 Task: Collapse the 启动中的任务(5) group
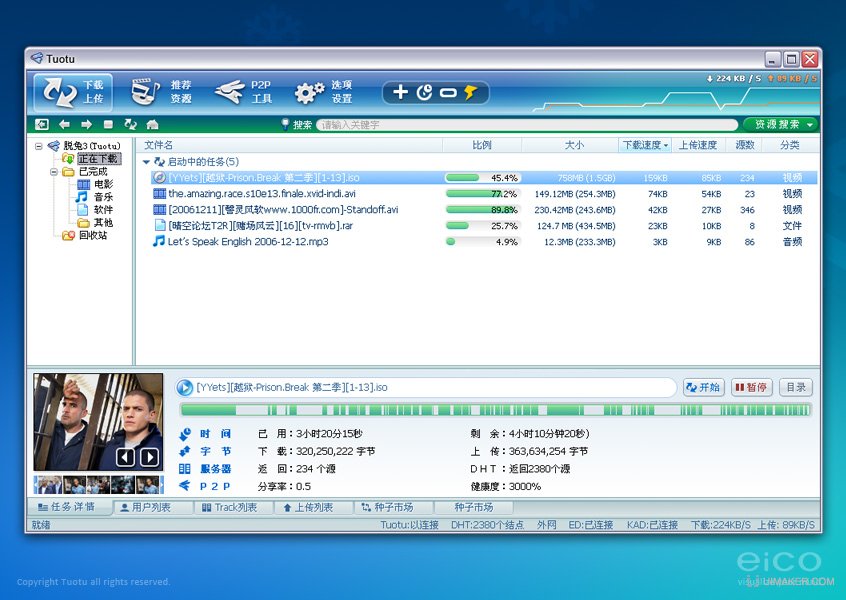(146, 162)
